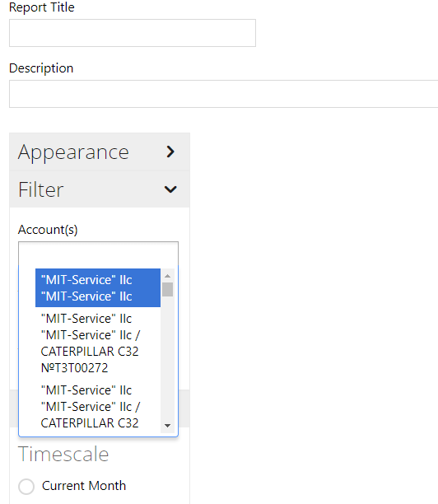Click the Account(s) search box

pos(98,254)
